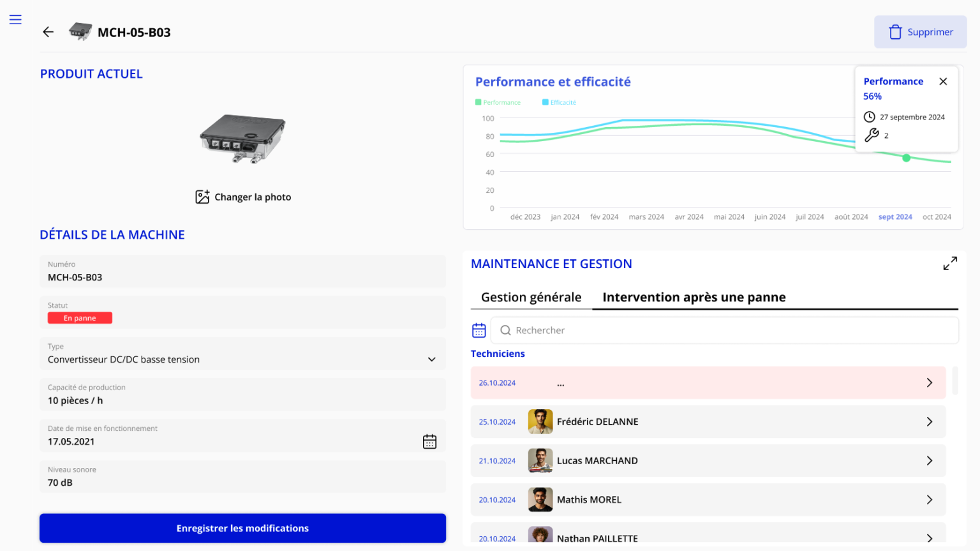Screen dimensions: 980x551
Task: Click Enregistrer les modifications button
Action: [242, 528]
